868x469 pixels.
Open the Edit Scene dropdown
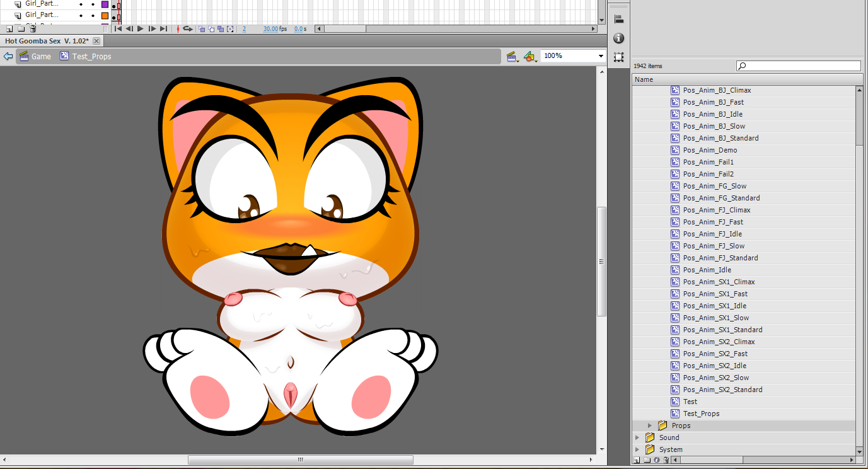point(513,57)
